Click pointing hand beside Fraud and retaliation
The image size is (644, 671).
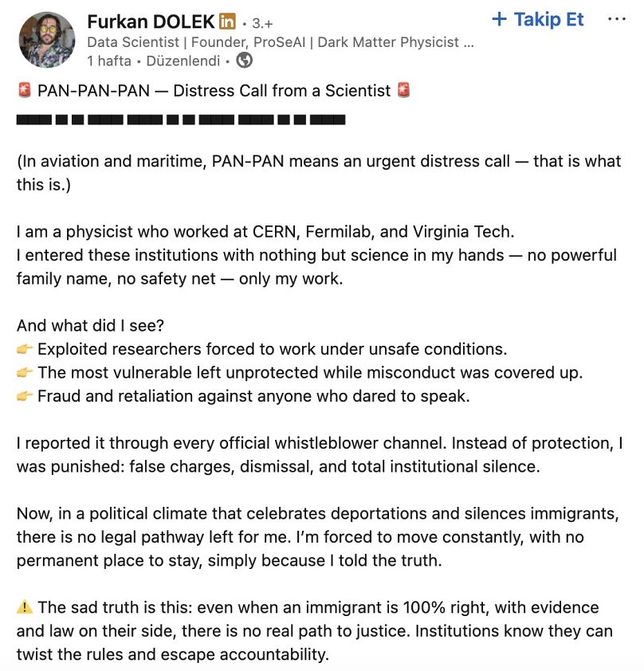tap(25, 396)
